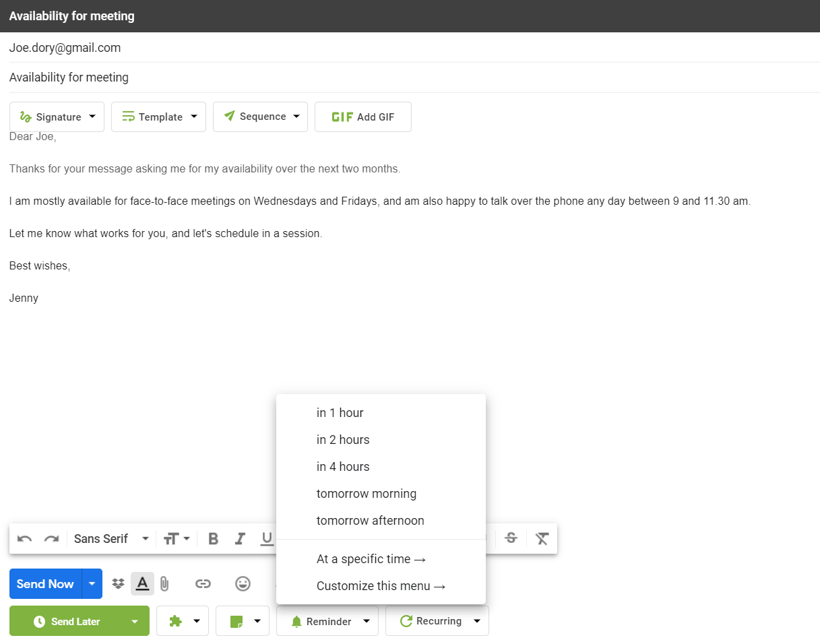Open 'At a specific time' option
This screenshot has height=644, width=820.
pyautogui.click(x=381, y=559)
